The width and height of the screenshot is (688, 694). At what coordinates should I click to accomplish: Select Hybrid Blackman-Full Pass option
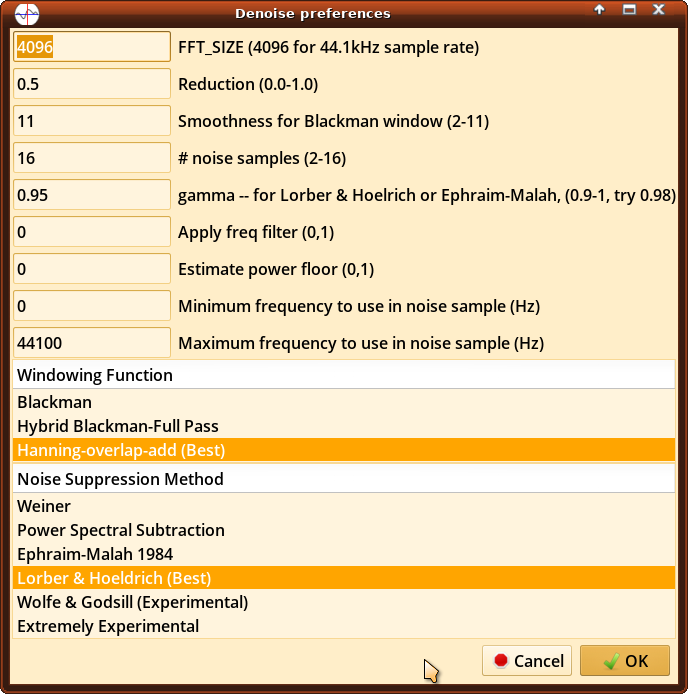pos(118,426)
